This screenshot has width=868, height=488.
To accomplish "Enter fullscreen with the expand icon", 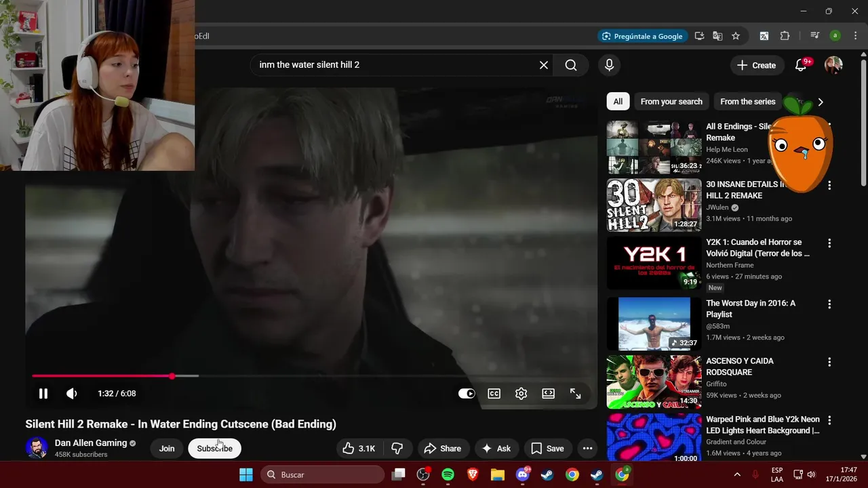I will click(575, 394).
